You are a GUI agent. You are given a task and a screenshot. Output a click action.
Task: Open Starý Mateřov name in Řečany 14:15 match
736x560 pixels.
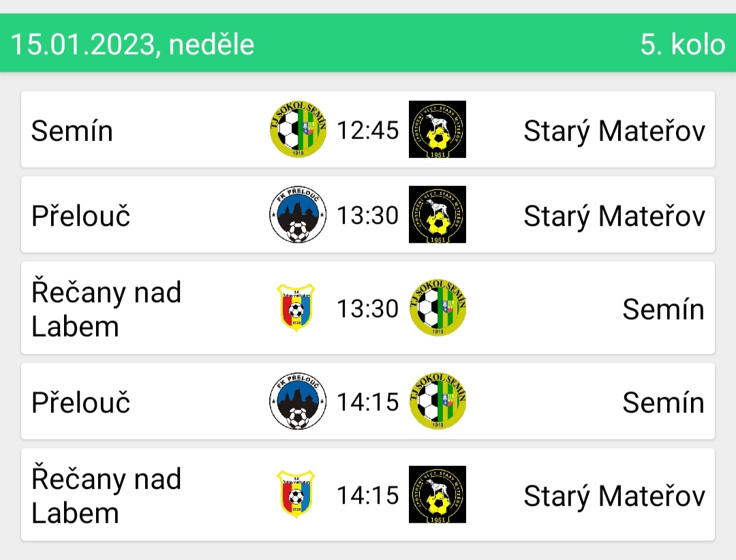click(x=615, y=496)
